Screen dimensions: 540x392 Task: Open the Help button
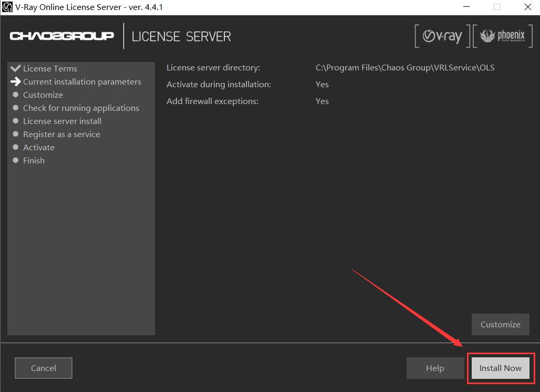tap(434, 368)
